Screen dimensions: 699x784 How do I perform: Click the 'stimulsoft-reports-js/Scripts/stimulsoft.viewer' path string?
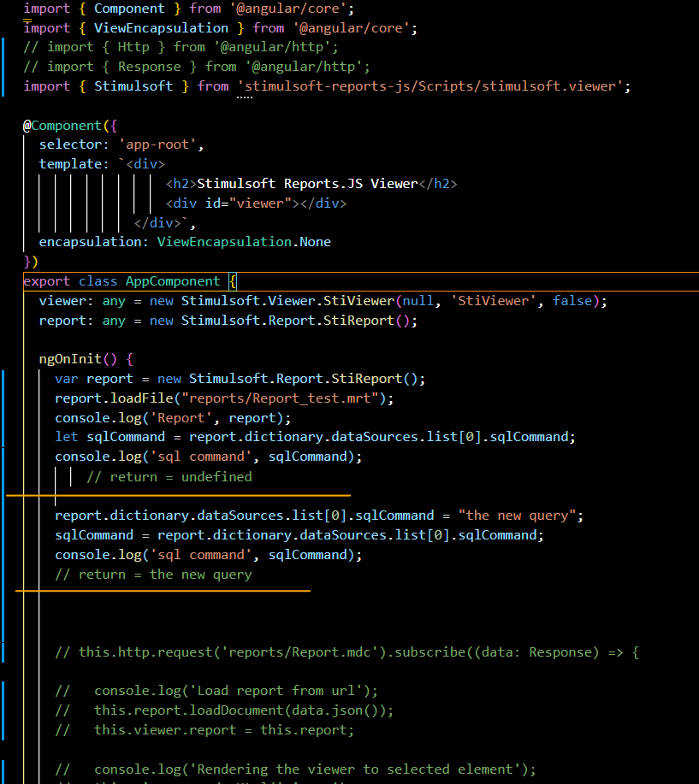[x=429, y=86]
